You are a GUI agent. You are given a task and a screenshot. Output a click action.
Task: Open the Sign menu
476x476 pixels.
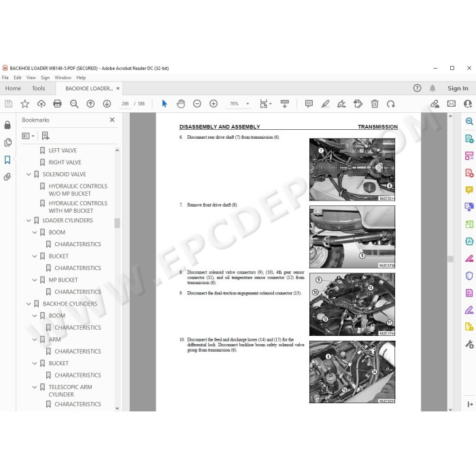(x=46, y=78)
